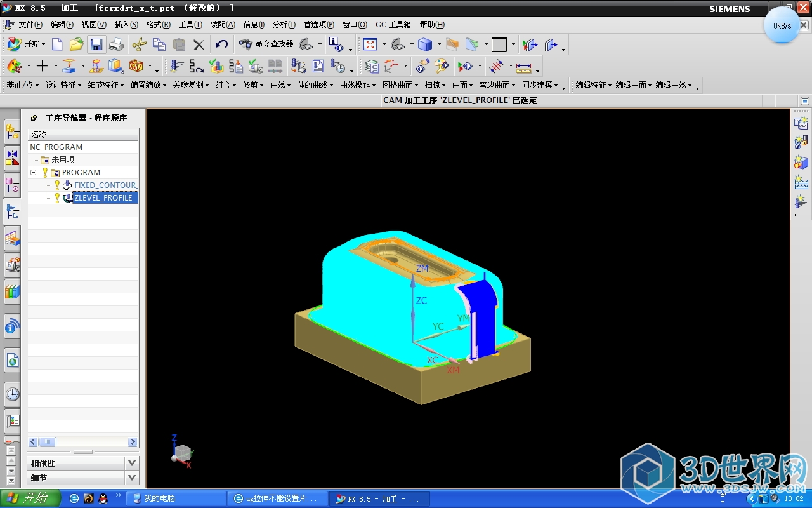Click the navigator horizontal scrollbar left arrow

coord(34,441)
